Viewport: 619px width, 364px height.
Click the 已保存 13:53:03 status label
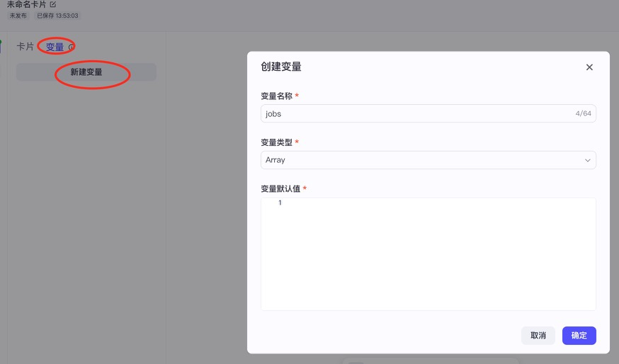(57, 16)
